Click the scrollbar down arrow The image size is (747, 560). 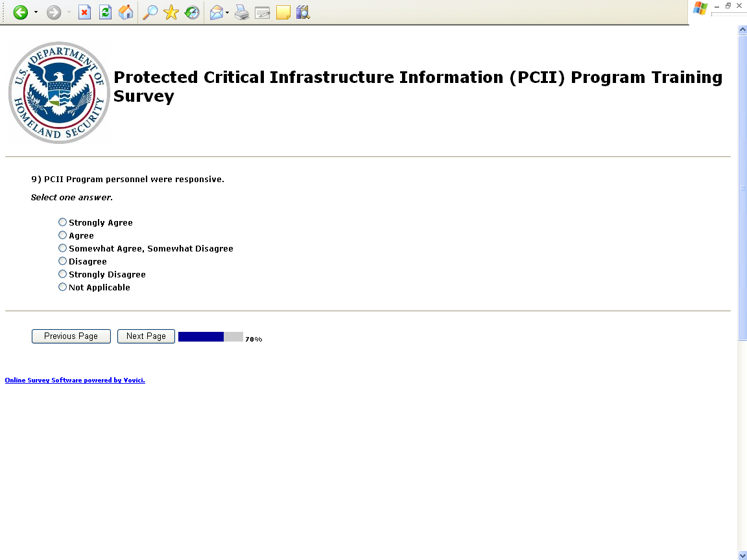click(x=742, y=555)
